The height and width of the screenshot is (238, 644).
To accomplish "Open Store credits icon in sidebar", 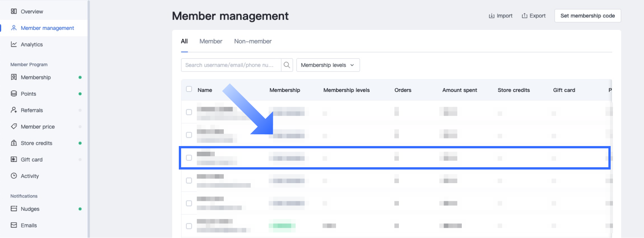I will point(14,143).
